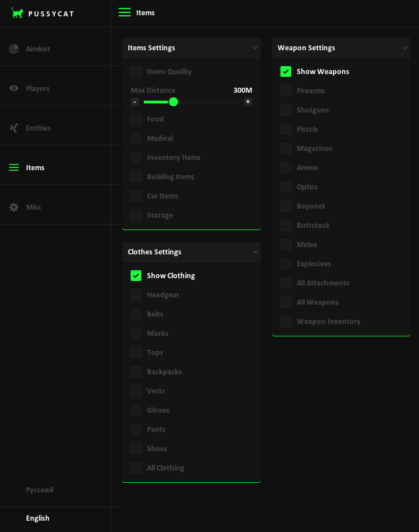This screenshot has height=532, width=419.
Task: Click the Items list icon in sidebar
Action: click(x=14, y=167)
